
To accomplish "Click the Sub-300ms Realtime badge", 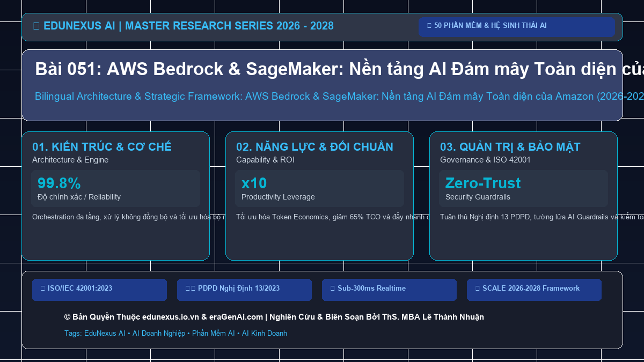I will (x=389, y=290).
